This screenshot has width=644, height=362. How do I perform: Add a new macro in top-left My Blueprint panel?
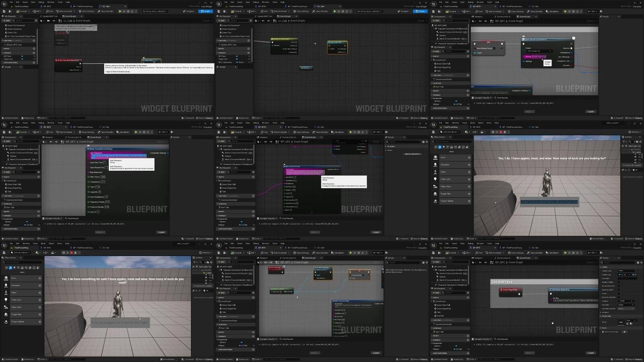tap(34, 49)
